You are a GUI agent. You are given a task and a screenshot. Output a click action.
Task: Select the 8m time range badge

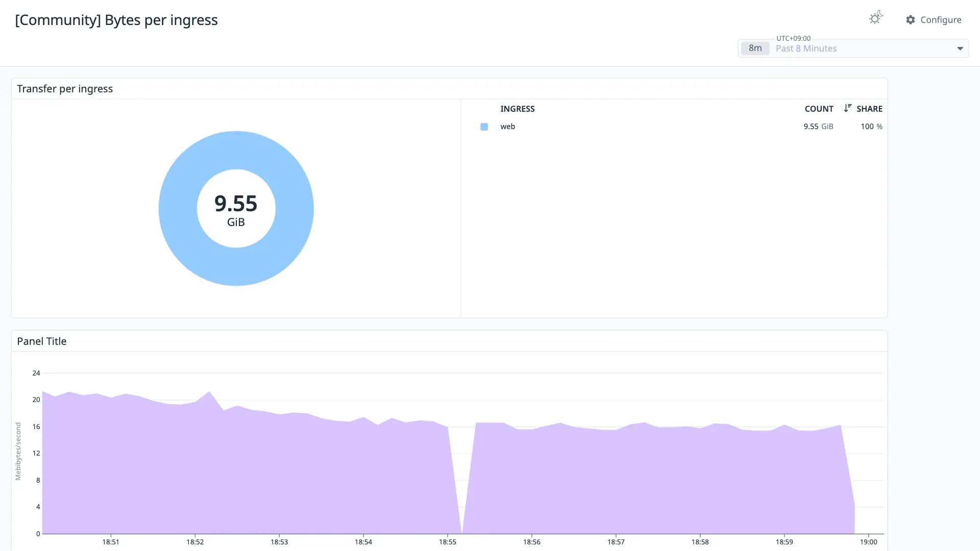pos(755,48)
